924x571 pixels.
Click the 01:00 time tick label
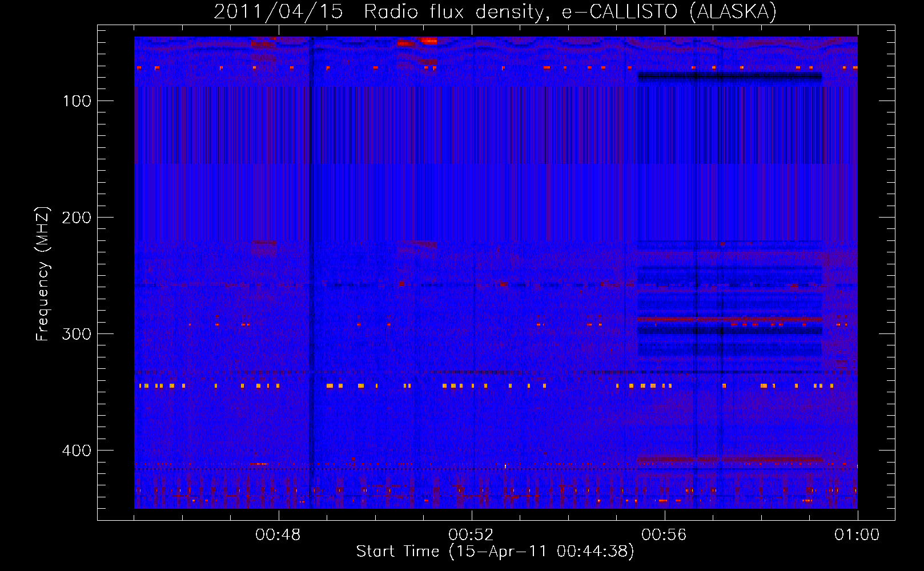click(857, 535)
